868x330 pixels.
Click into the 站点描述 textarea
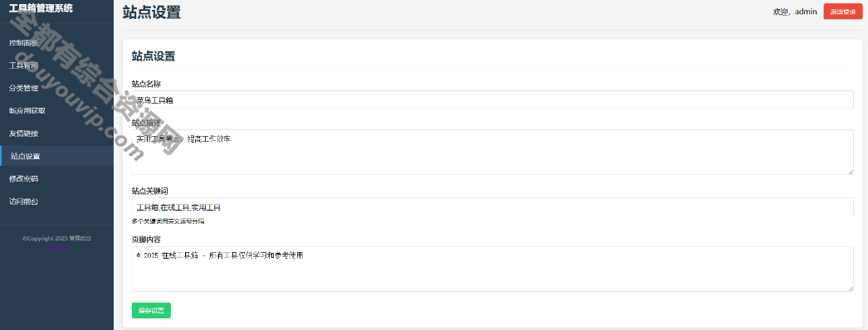coord(492,152)
